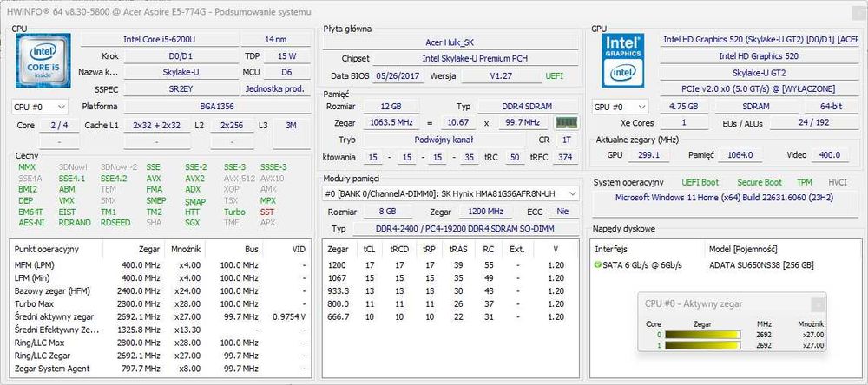
Task: Open the CPU #0 selector dropdown
Action: pyautogui.click(x=40, y=107)
